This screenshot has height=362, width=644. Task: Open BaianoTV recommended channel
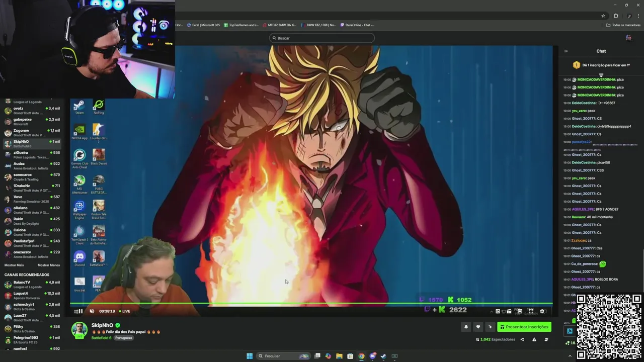32,284
